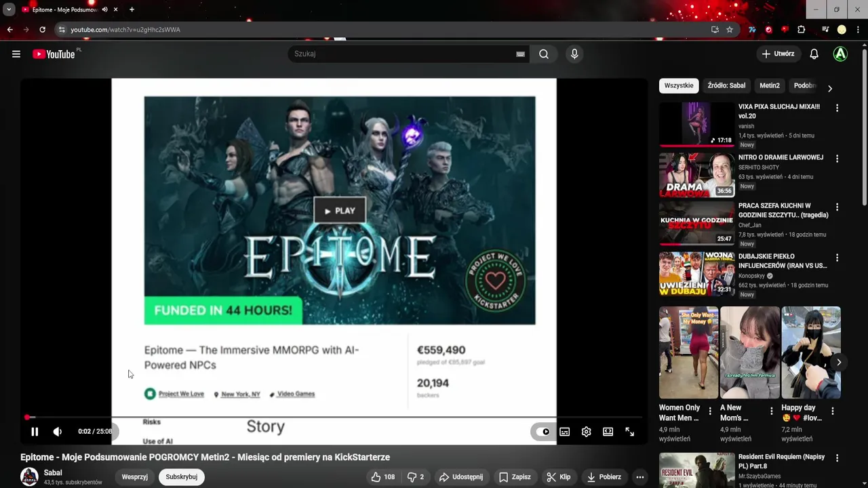Start voice search with microphone icon
This screenshot has height=488, width=868.
pos(574,54)
